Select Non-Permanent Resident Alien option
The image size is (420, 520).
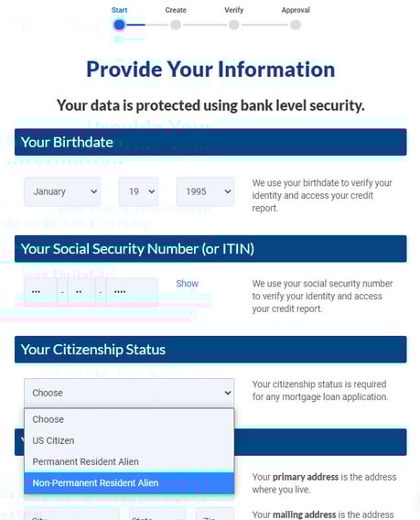[x=129, y=483]
